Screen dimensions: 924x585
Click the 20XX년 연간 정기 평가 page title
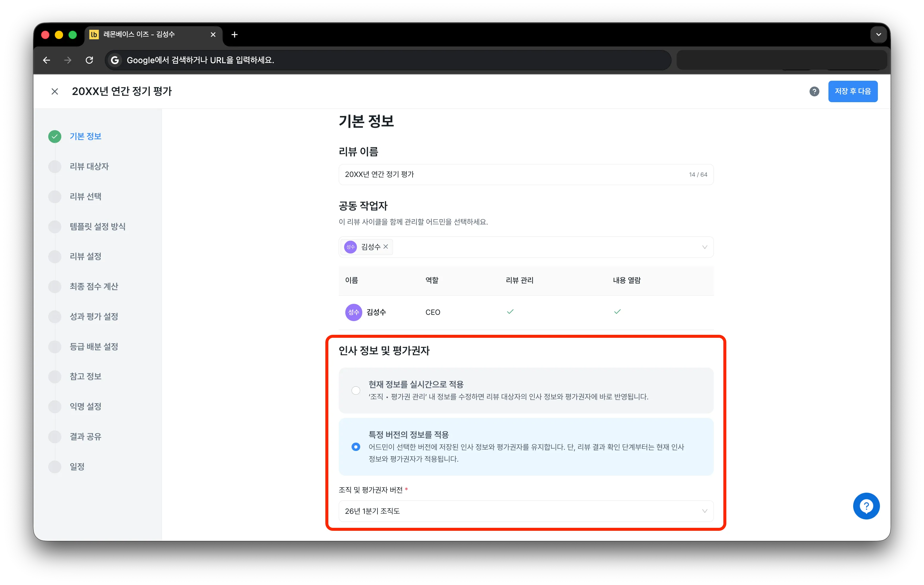(122, 91)
